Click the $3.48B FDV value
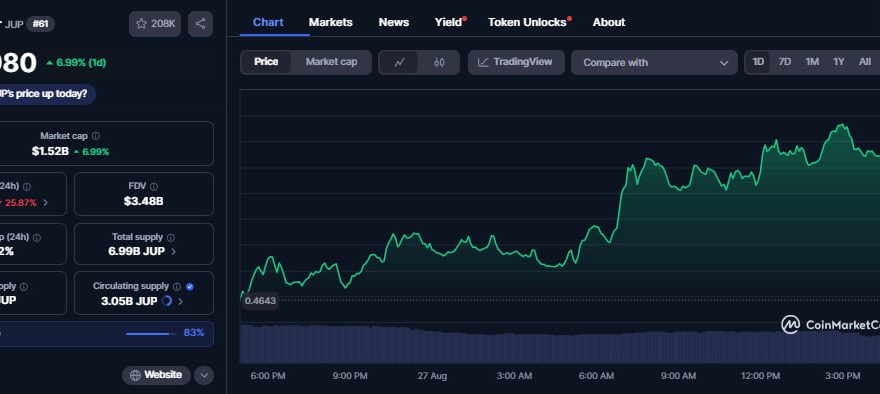The image size is (880, 394). coord(144,201)
